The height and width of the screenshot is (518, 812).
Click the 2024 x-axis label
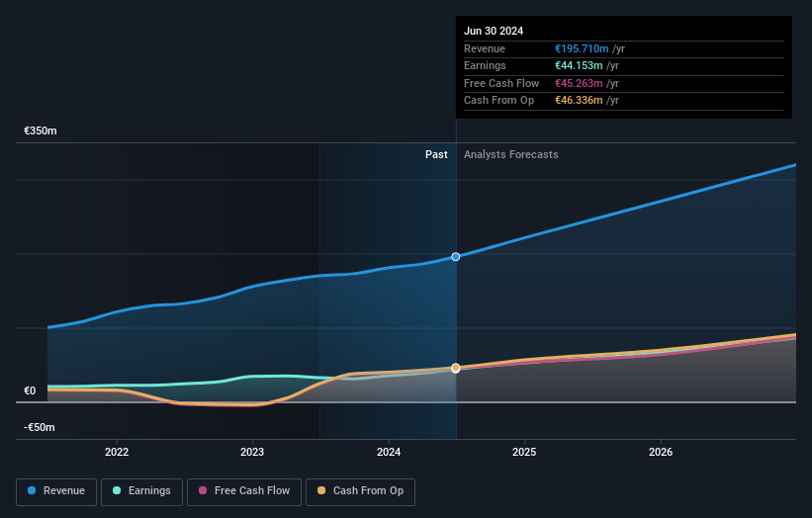[389, 452]
